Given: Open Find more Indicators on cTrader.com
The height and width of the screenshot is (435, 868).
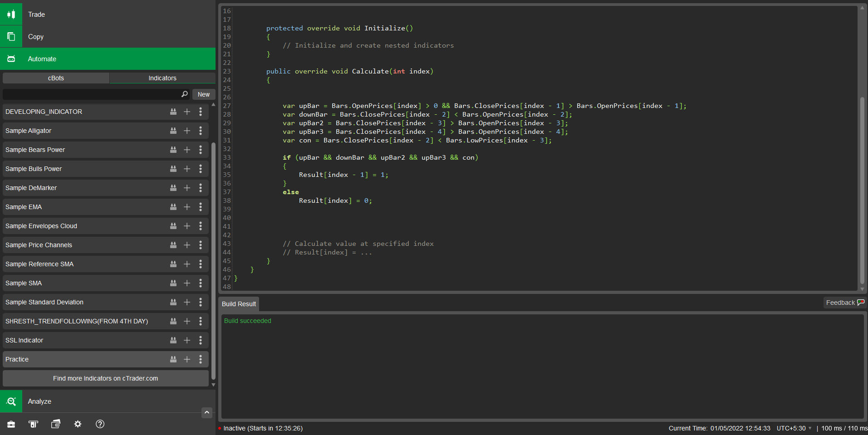Looking at the screenshot, I should coord(105,378).
